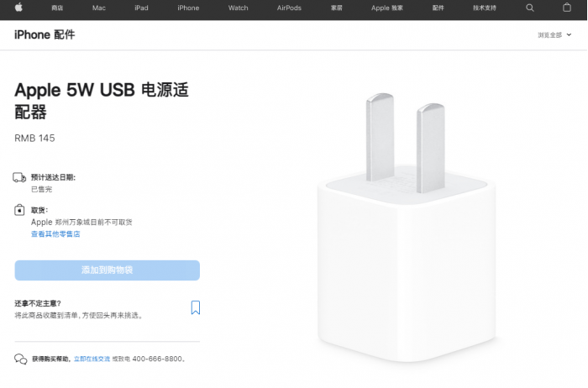The width and height of the screenshot is (588, 388).
Task: Click the power adapter product image
Action: coord(407,228)
